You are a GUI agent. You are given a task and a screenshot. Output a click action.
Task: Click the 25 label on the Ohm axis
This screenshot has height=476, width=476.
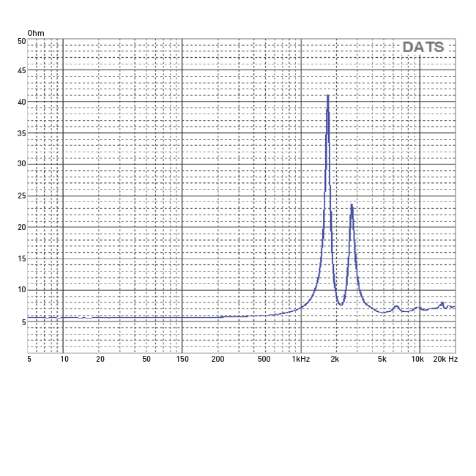tap(22, 196)
